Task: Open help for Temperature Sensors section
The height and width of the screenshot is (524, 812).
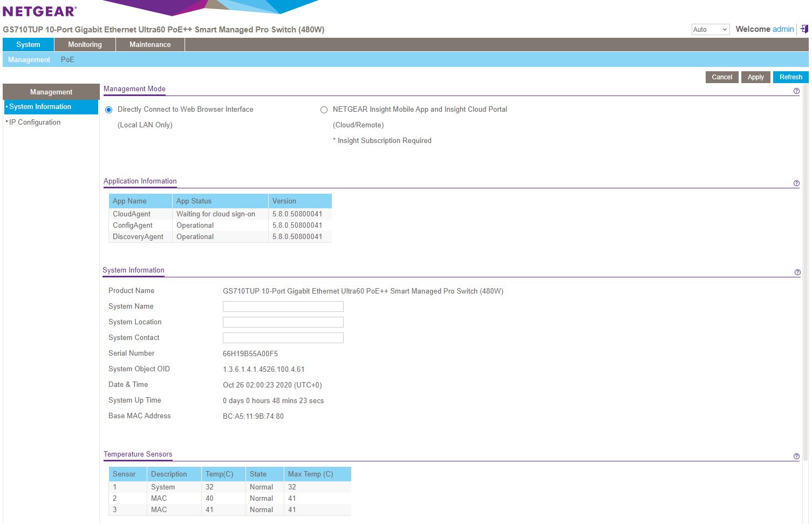Action: 796,457
